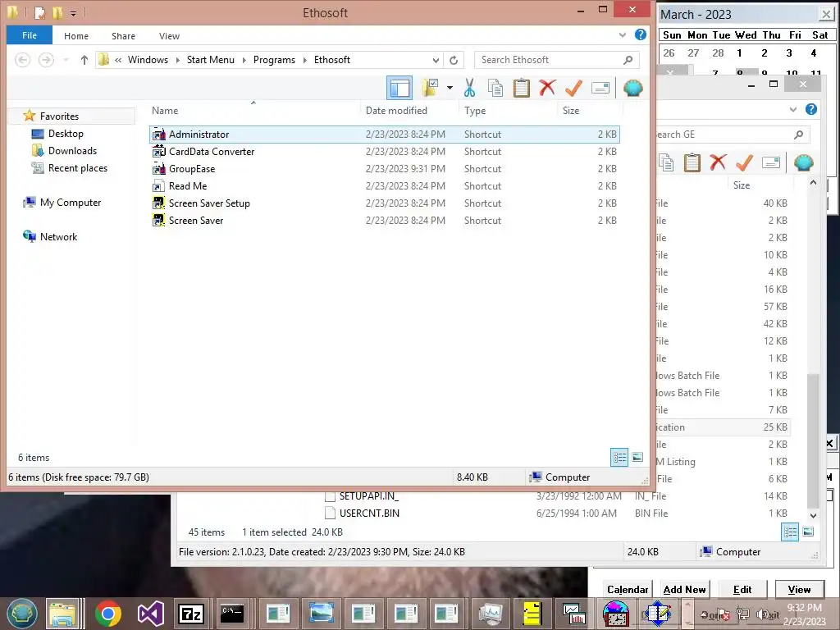Select March 3 in the calendar
Screen dimensions: 840x630
point(789,53)
